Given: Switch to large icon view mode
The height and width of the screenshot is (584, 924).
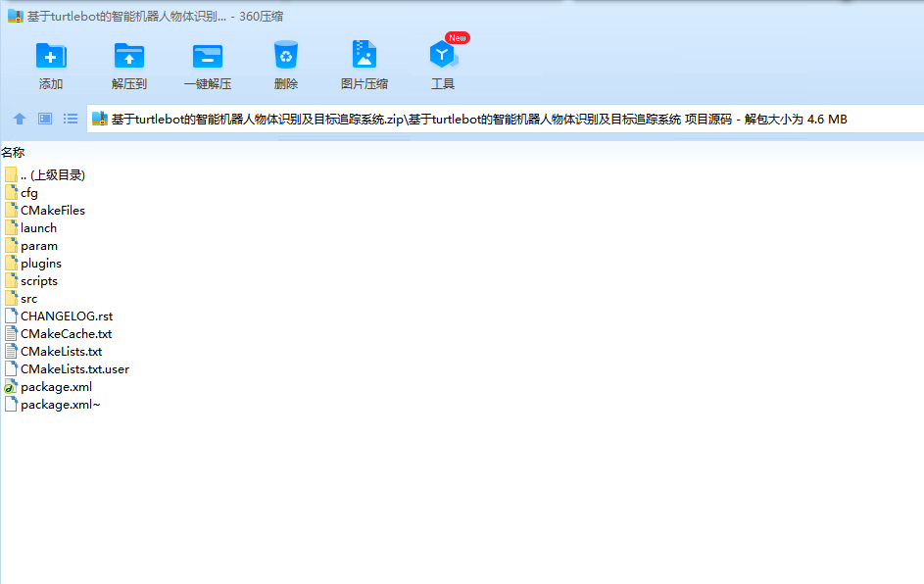Looking at the screenshot, I should click(x=45, y=119).
